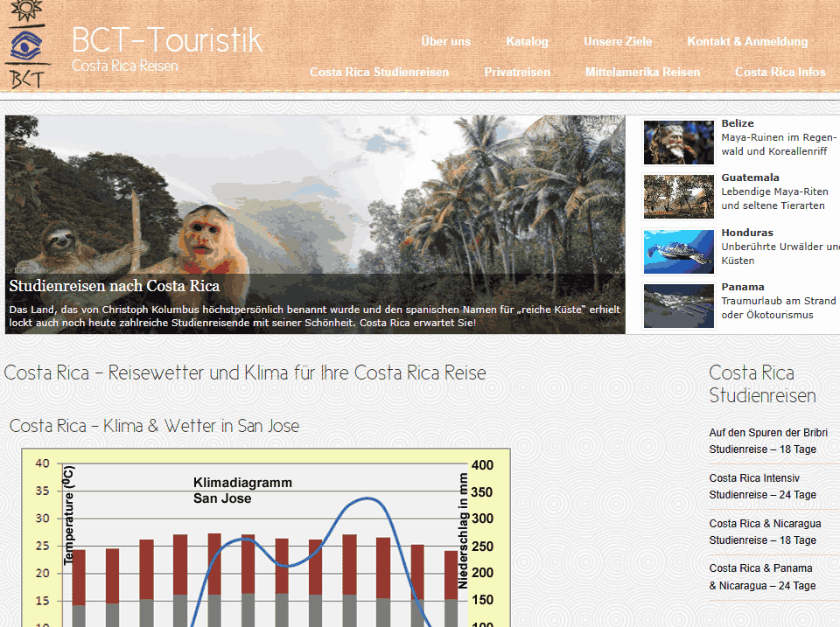Click the sloth and monkey slider image

pos(315,225)
